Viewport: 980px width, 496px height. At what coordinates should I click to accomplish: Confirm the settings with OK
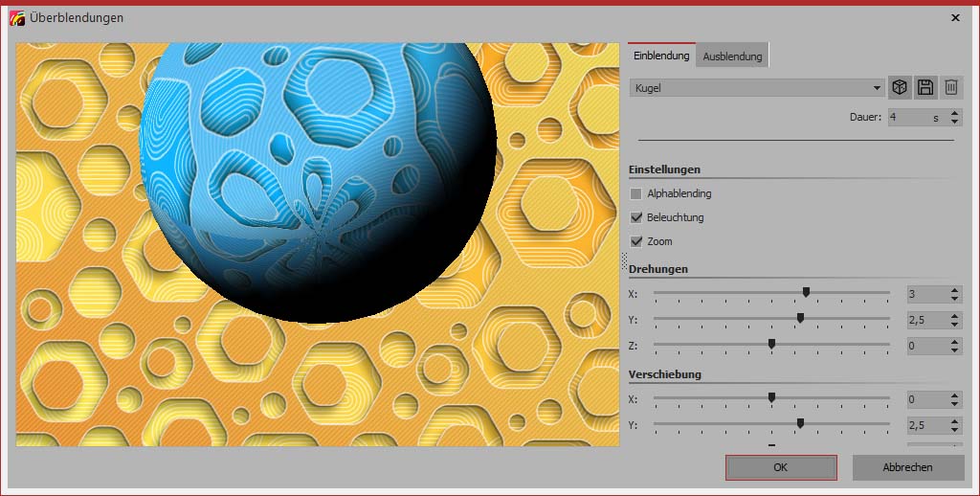(x=781, y=467)
